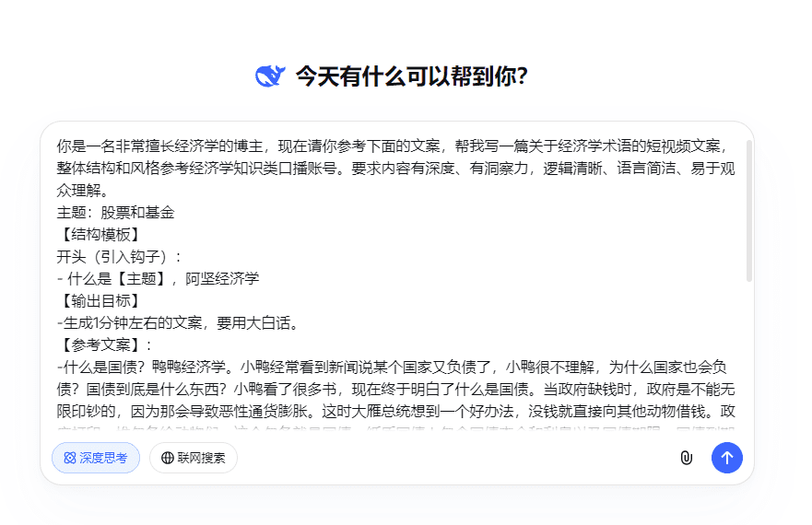Click the atom icon beside 深度思考
The height and width of the screenshot is (525, 812).
coord(70,458)
